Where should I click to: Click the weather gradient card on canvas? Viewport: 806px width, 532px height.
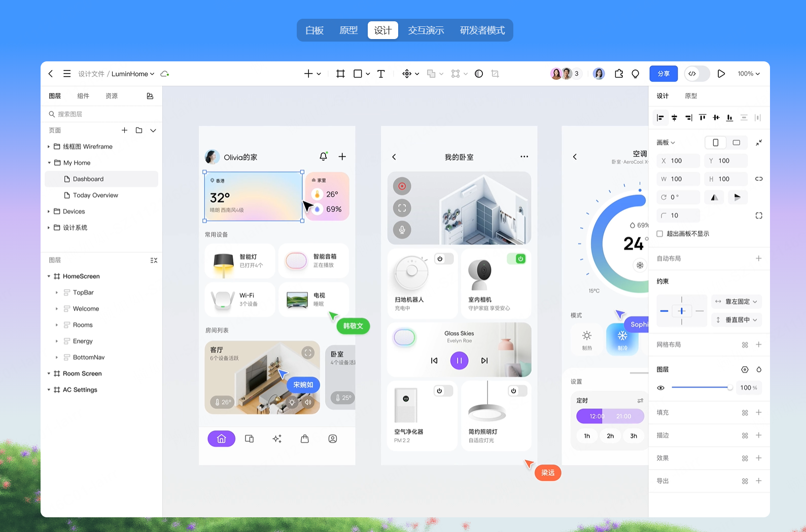coord(254,197)
